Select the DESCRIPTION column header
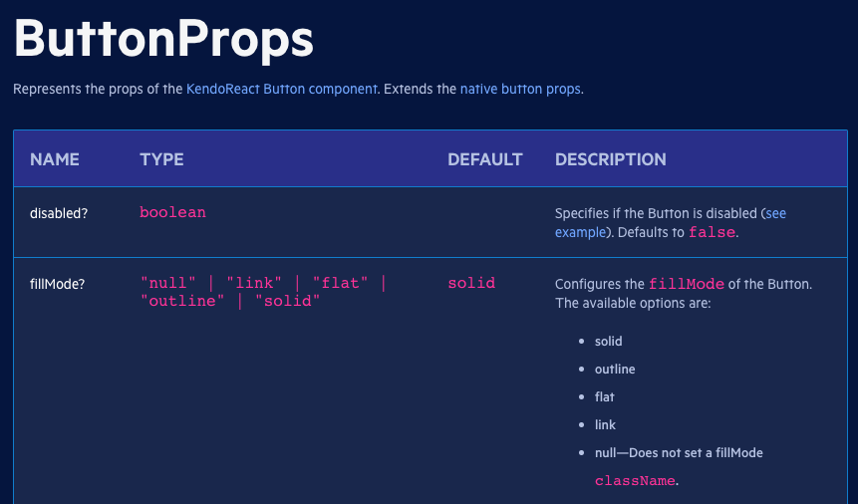858x504 pixels. [611, 159]
